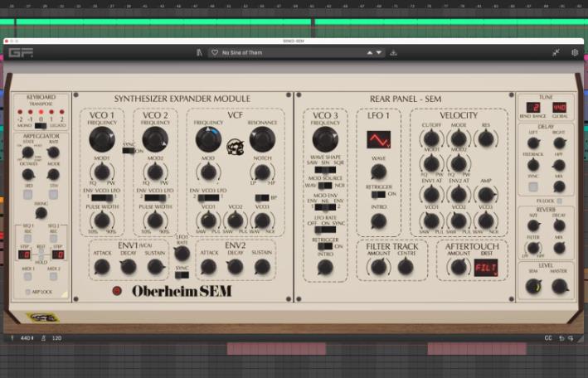Click the SEQ 1 STEP display
The height and width of the screenshot is (378, 588).
click(24, 255)
